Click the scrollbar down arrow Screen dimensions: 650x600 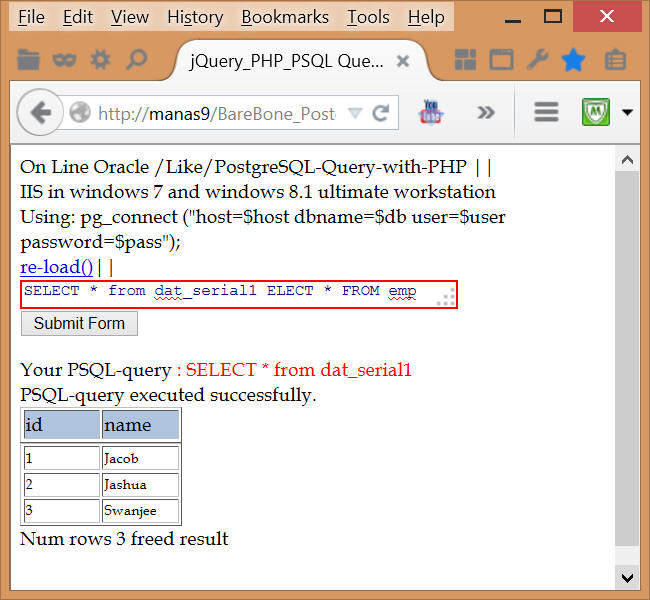tap(626, 577)
